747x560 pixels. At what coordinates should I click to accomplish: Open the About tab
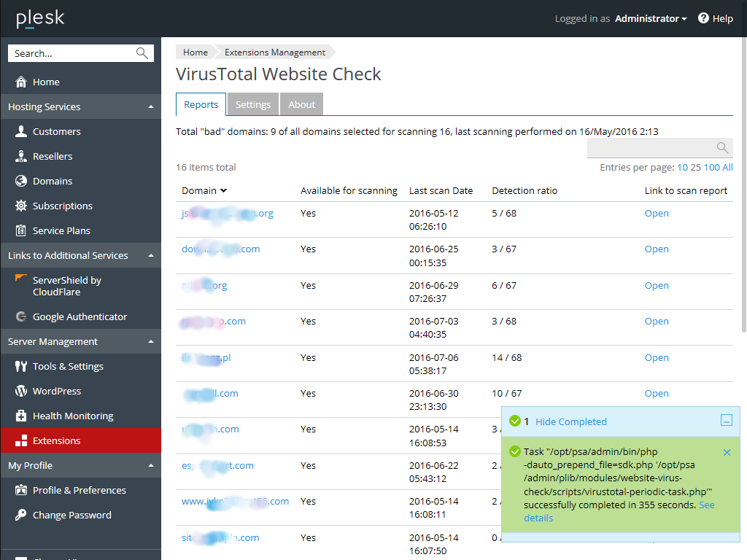[301, 104]
